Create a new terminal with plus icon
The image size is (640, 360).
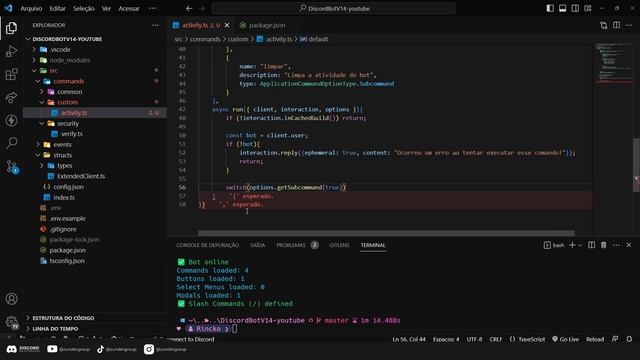572,245
